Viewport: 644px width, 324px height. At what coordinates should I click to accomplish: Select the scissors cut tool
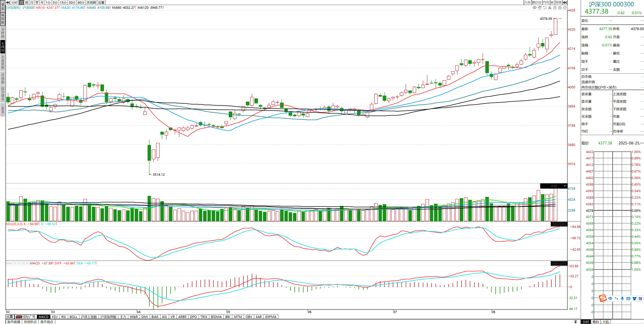coord(550,8)
